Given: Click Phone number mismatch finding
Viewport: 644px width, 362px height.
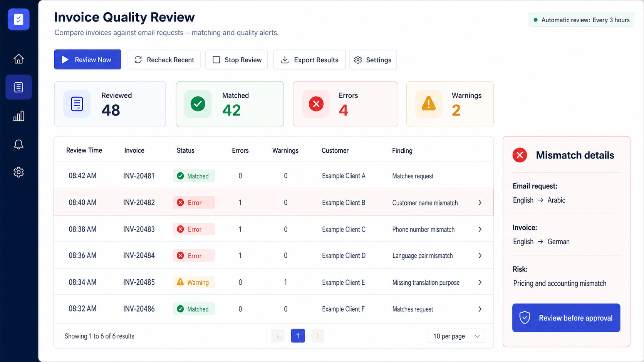Looking at the screenshot, I should 423,229.
